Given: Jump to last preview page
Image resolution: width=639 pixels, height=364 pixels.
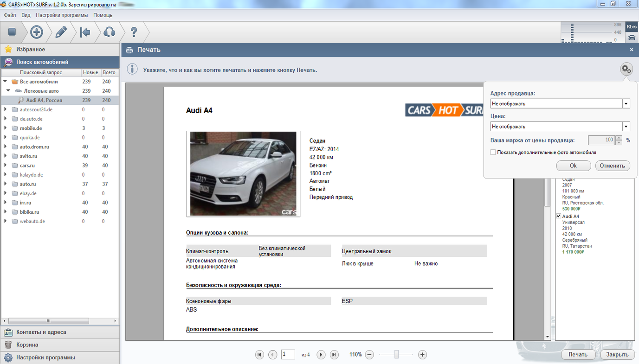Looking at the screenshot, I should click(x=334, y=354).
